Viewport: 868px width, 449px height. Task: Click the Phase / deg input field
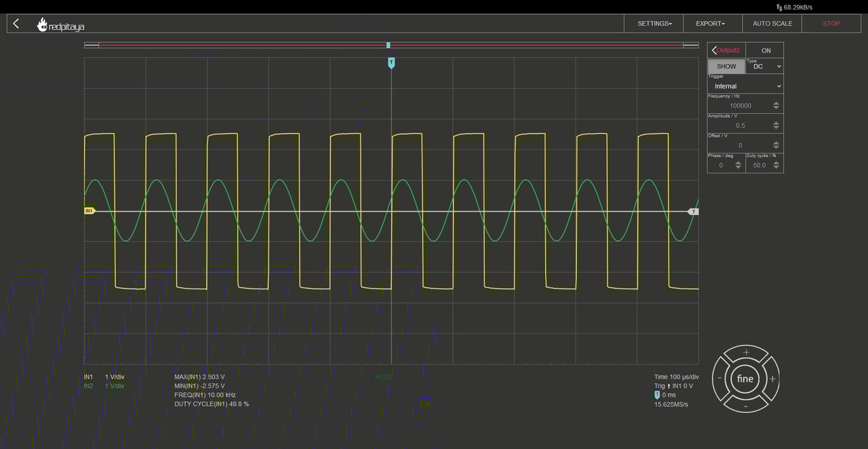pyautogui.click(x=721, y=165)
